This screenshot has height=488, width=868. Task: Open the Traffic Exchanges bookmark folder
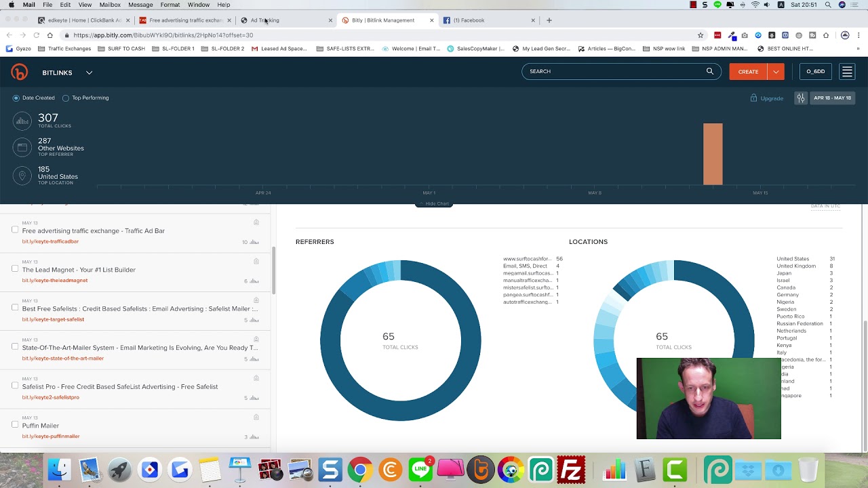click(64, 49)
